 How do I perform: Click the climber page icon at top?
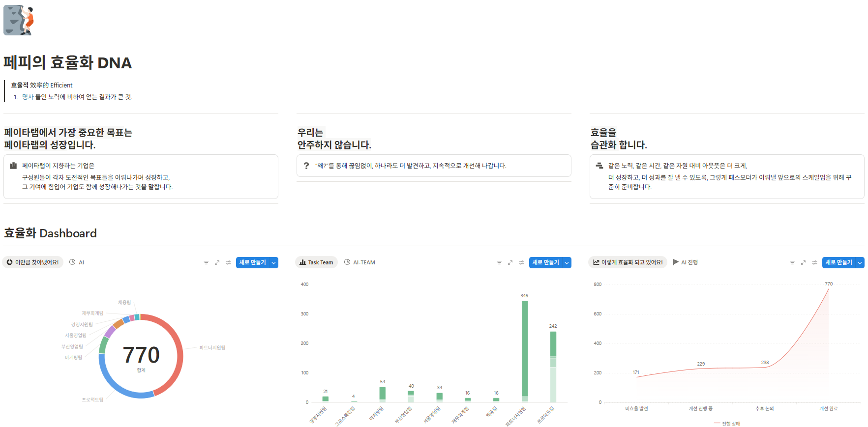click(19, 20)
